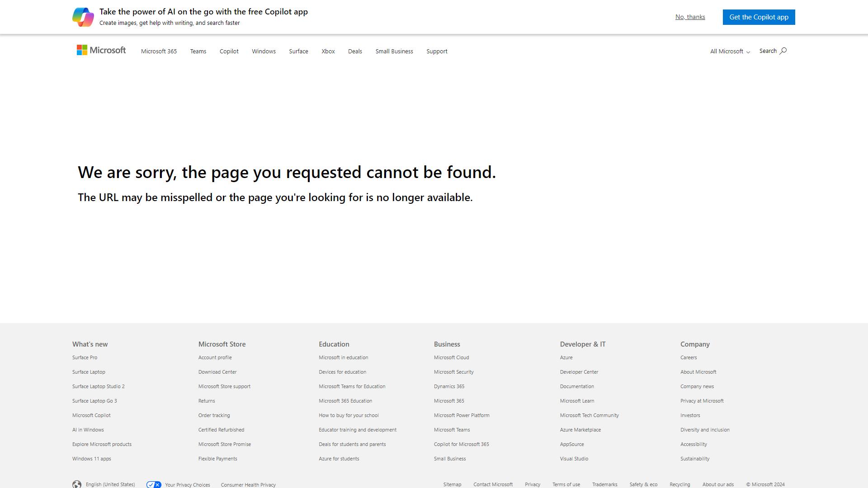Screen dimensions: 868x488
Task: Open Azure for students link
Action: click(x=339, y=458)
